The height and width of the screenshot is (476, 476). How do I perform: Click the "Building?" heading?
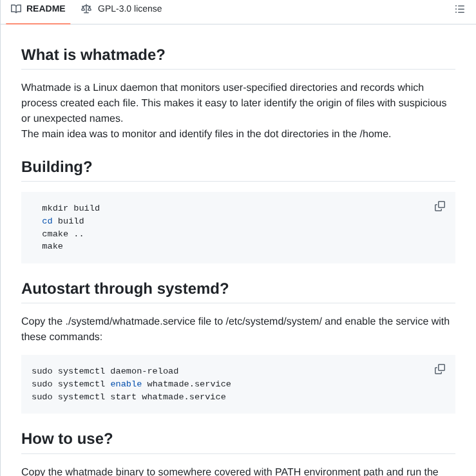57,167
